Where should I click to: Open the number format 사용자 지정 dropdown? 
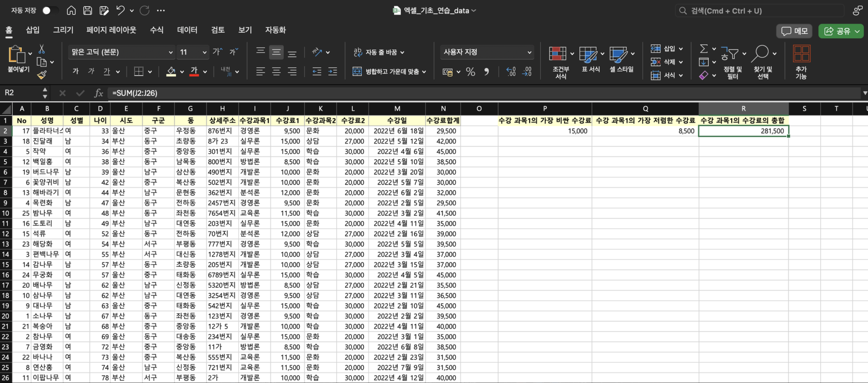tap(529, 52)
